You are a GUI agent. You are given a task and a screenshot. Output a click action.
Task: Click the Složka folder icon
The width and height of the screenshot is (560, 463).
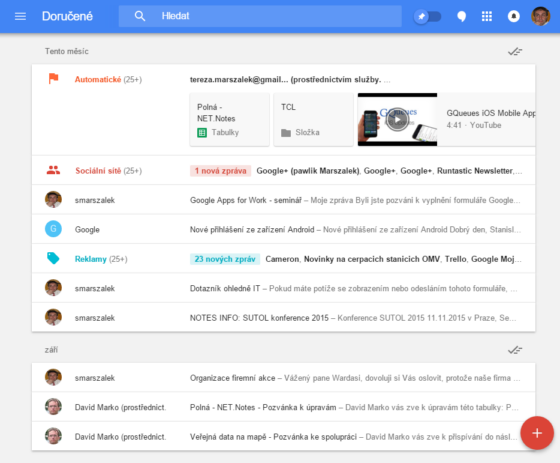(x=286, y=133)
